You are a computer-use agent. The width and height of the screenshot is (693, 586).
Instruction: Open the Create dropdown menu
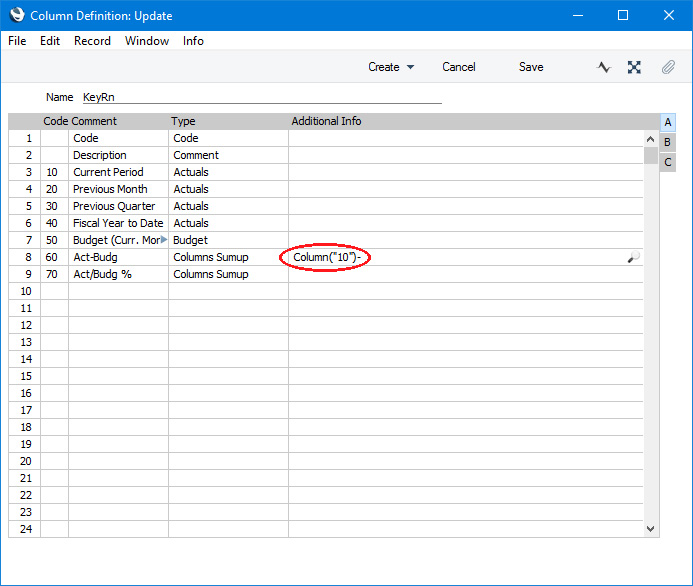pyautogui.click(x=391, y=67)
